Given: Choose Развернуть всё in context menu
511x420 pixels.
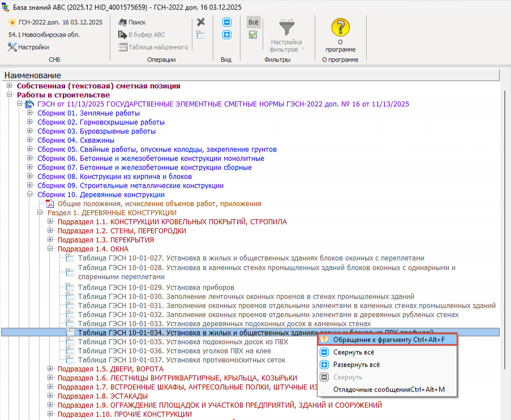Looking at the screenshot, I should (x=388, y=365).
